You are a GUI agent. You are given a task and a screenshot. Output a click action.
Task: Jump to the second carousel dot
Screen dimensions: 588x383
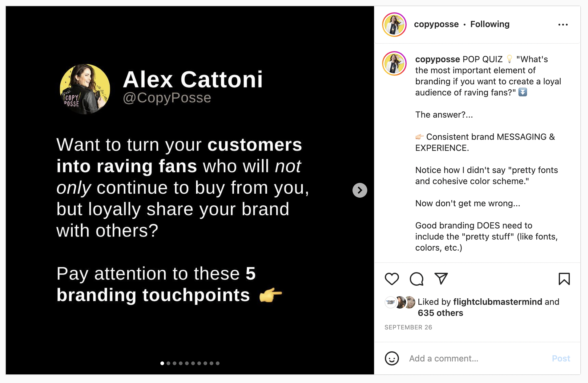pos(168,363)
